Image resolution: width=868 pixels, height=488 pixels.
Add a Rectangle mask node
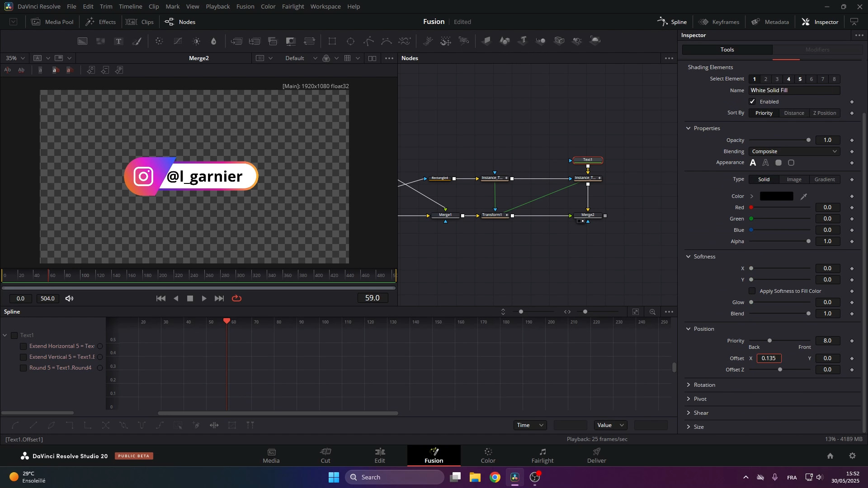coord(332,41)
